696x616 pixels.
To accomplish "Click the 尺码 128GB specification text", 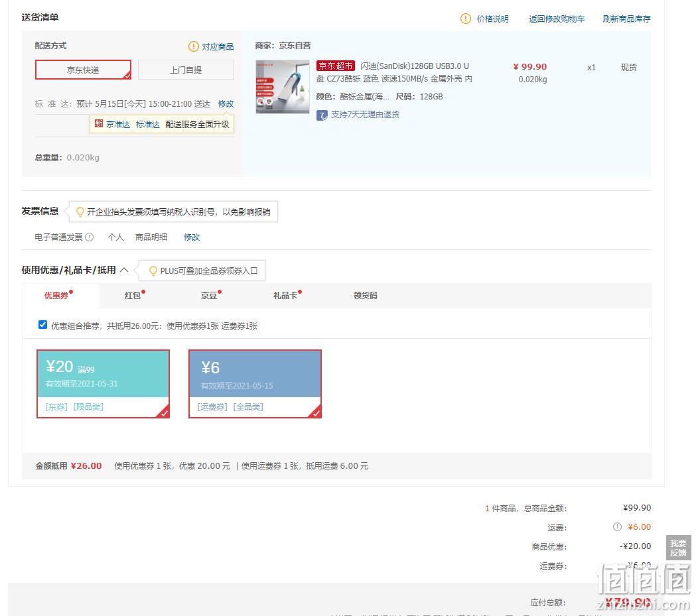I will (419, 96).
